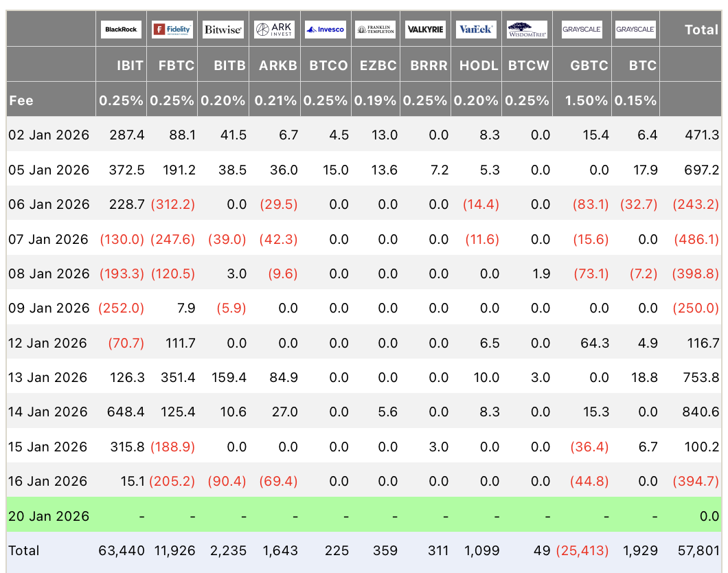Image resolution: width=728 pixels, height=573 pixels.
Task: Click the Invesco logo
Action: click(326, 30)
